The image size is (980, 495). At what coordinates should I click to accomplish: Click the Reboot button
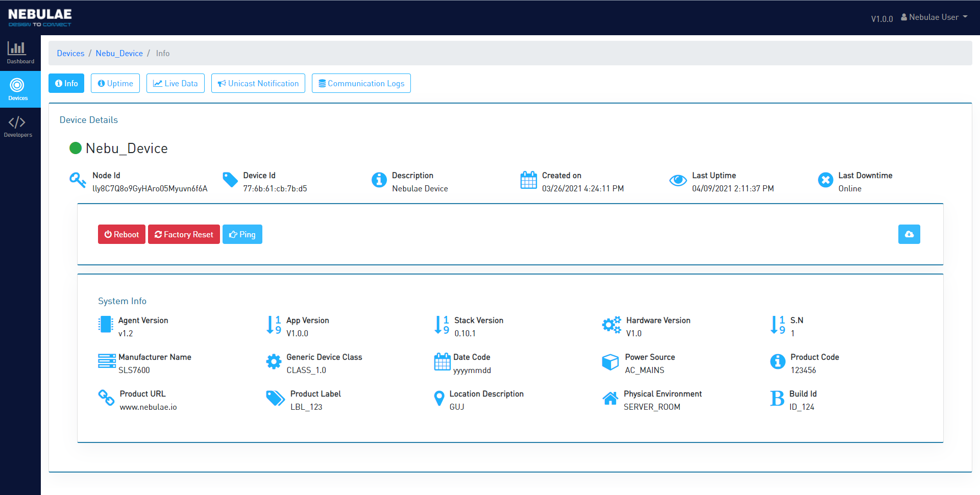(x=121, y=234)
